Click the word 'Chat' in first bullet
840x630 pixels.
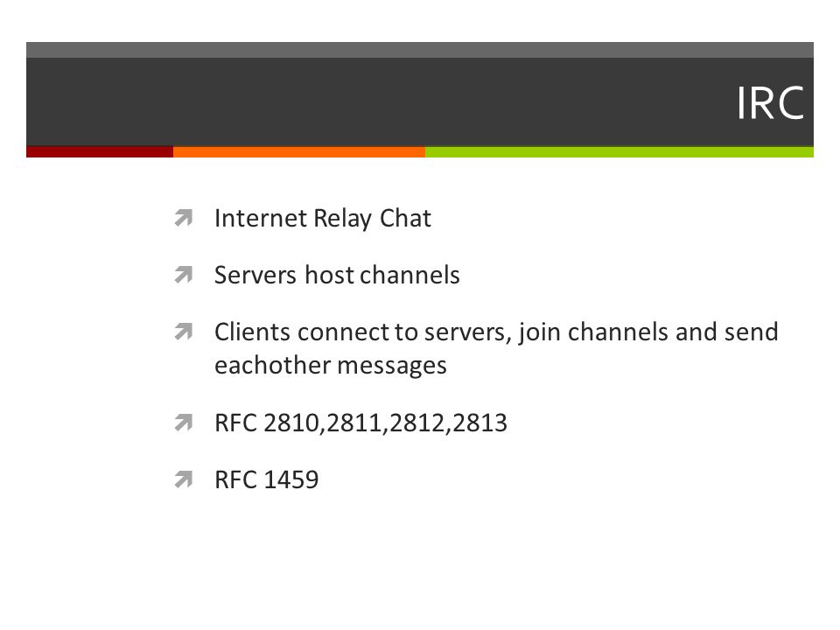tap(405, 218)
